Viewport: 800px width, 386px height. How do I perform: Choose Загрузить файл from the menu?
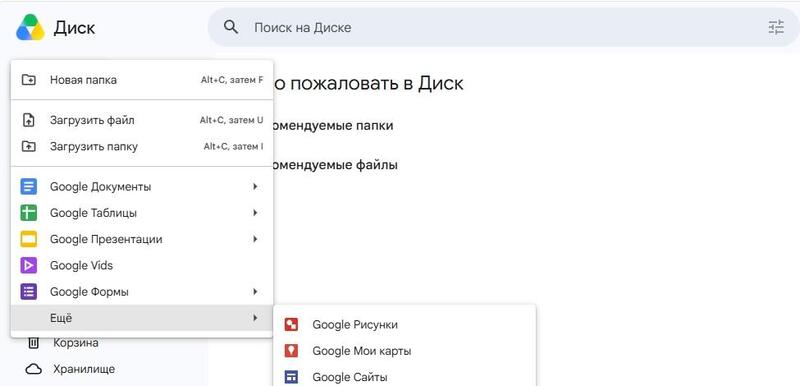tap(142, 120)
